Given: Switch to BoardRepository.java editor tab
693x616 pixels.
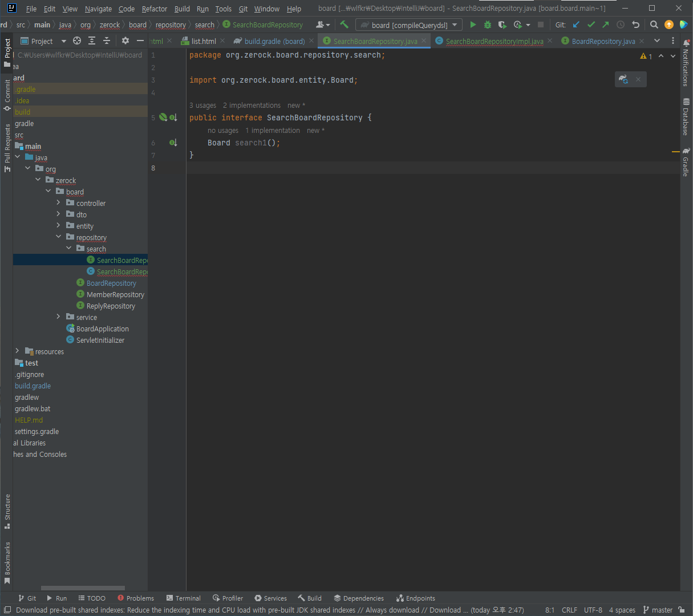Looking at the screenshot, I should click(x=603, y=41).
